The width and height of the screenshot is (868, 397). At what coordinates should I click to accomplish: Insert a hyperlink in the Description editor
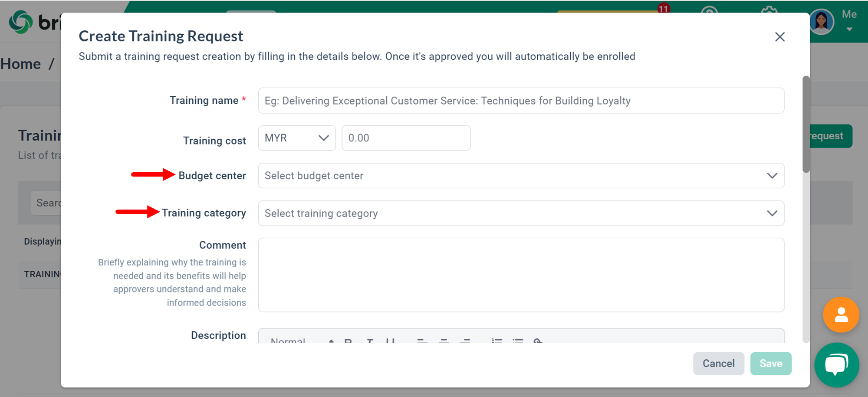(x=538, y=342)
